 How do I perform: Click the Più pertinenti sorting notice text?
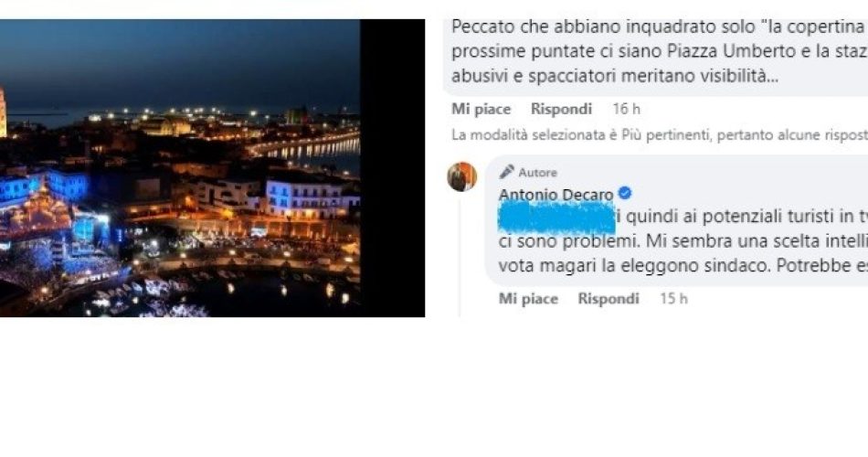click(660, 134)
